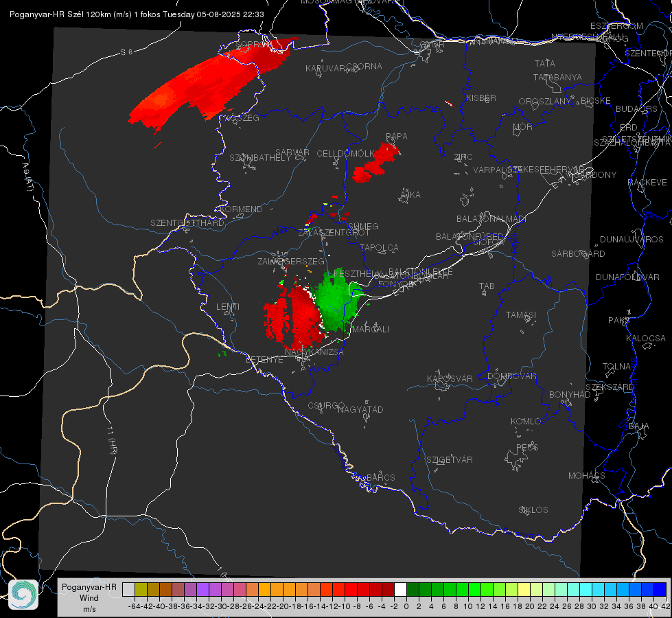Select the bright yellow legend swatch
Viewport: 672px width, 618px height.
click(x=524, y=589)
